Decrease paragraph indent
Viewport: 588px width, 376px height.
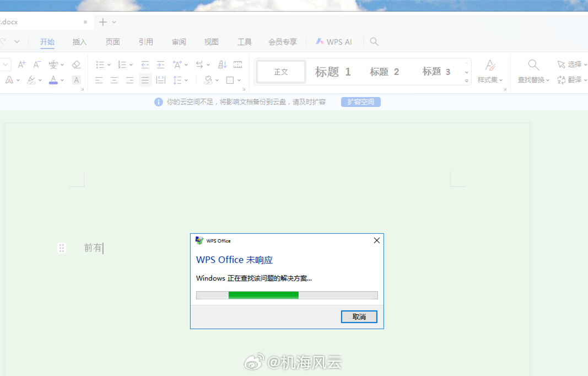145,65
